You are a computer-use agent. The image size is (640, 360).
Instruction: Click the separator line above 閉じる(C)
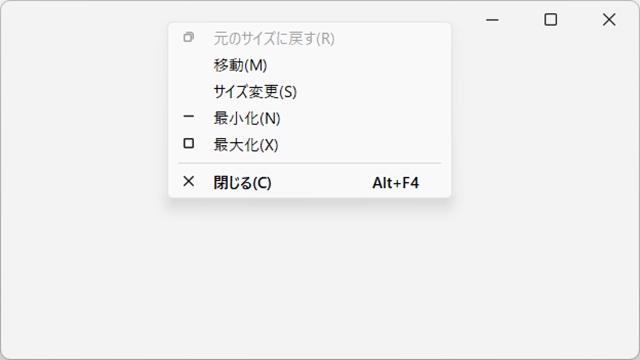click(x=310, y=163)
